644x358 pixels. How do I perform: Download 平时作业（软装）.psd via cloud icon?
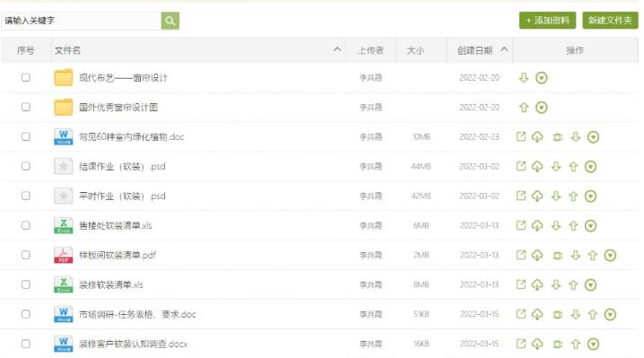click(537, 196)
